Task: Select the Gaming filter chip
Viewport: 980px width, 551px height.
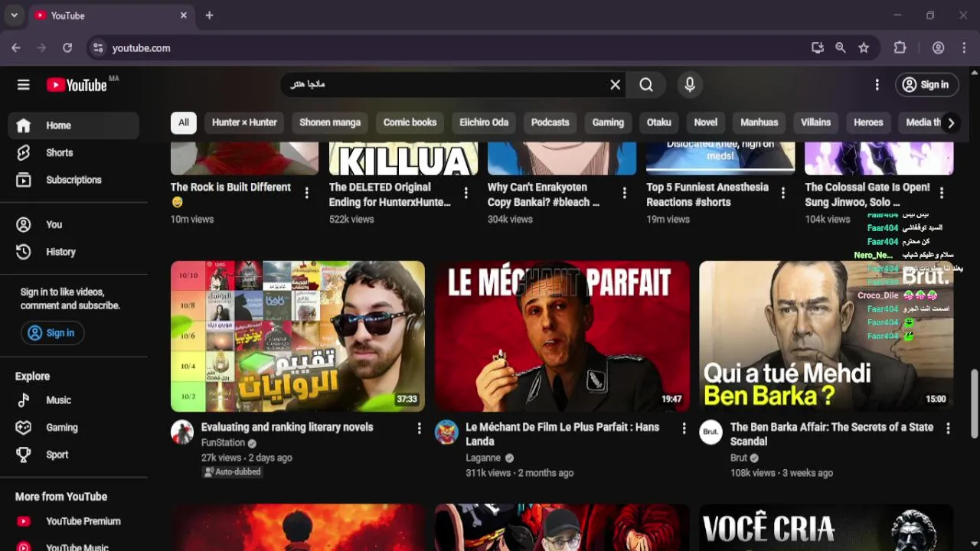Action: 608,122
